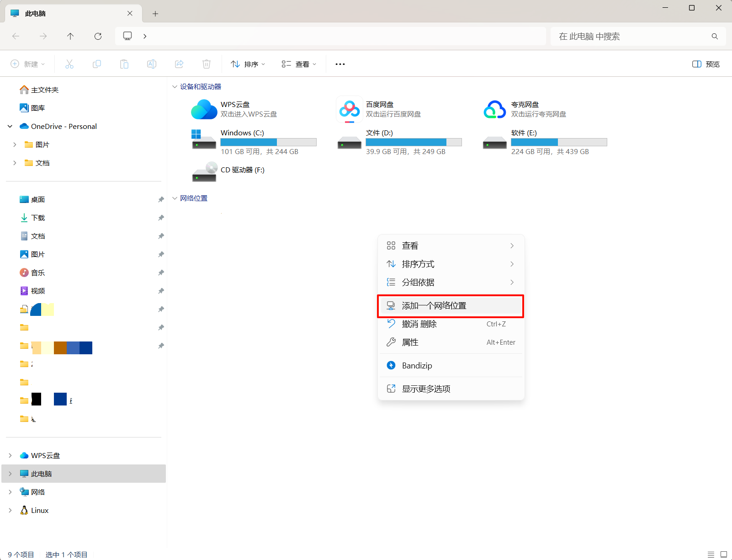Click the Windows (C:) storage usage bar
732x560 pixels.
pos(268,142)
